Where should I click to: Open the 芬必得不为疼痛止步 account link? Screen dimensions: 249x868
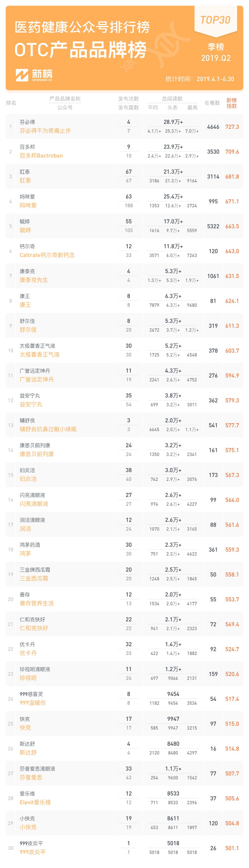(45, 131)
